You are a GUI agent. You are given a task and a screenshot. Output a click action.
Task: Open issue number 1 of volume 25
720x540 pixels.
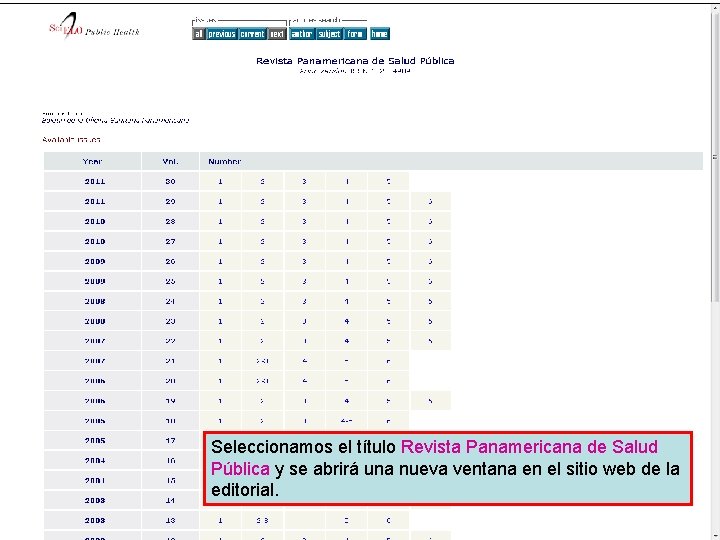pyautogui.click(x=220, y=281)
